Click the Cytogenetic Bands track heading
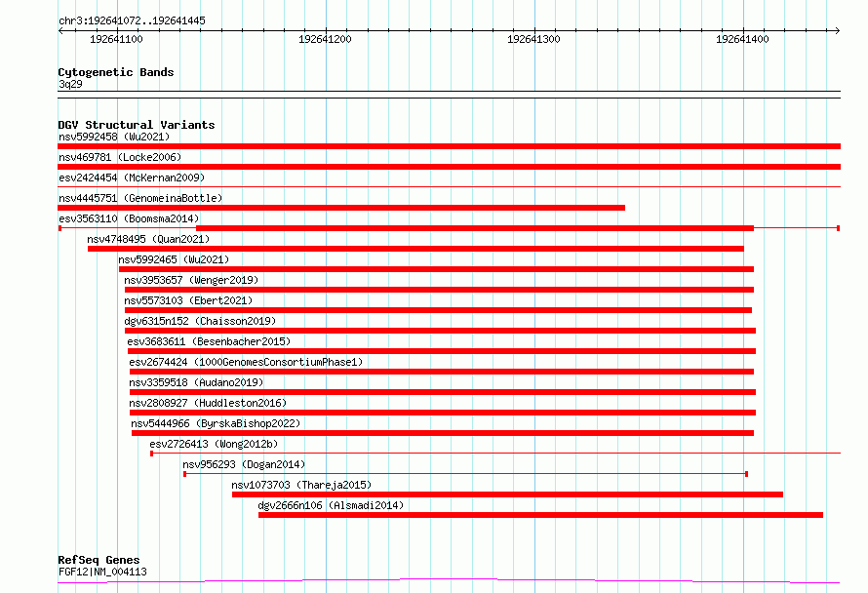Screen dimensions: 868x593 (x=116, y=72)
